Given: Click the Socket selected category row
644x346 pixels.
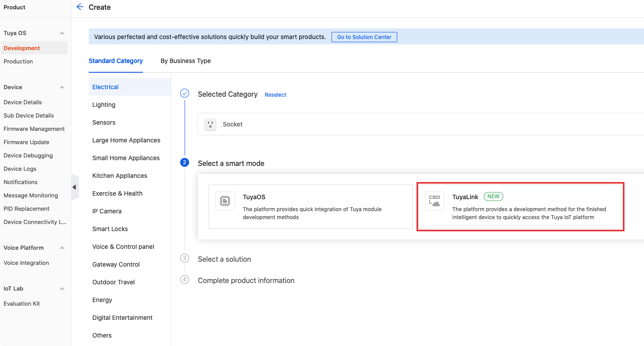Looking at the screenshot, I should (x=421, y=124).
